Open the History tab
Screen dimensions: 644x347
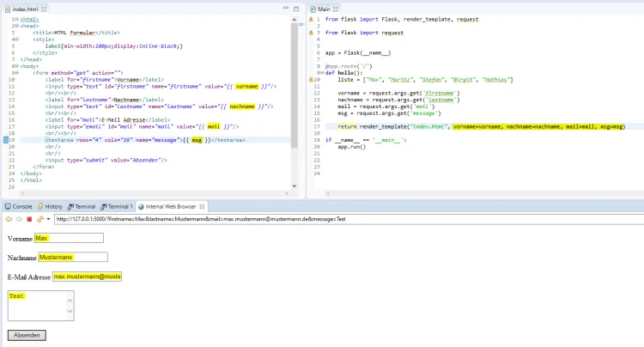point(50,207)
